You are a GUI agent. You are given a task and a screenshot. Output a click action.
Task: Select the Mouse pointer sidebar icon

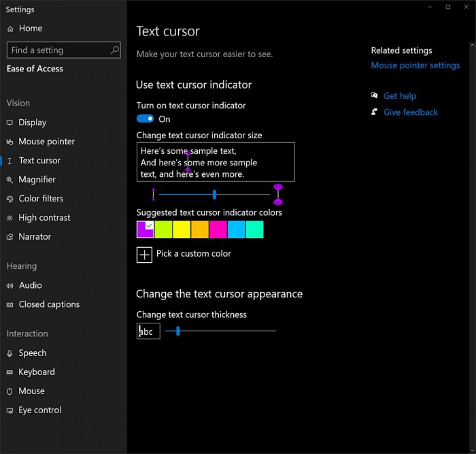pos(10,142)
